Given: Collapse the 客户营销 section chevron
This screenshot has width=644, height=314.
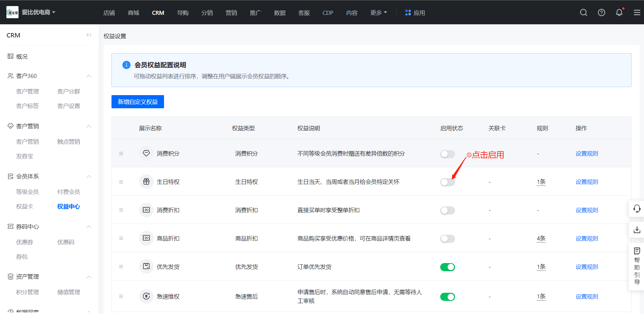Looking at the screenshot, I should [x=89, y=126].
